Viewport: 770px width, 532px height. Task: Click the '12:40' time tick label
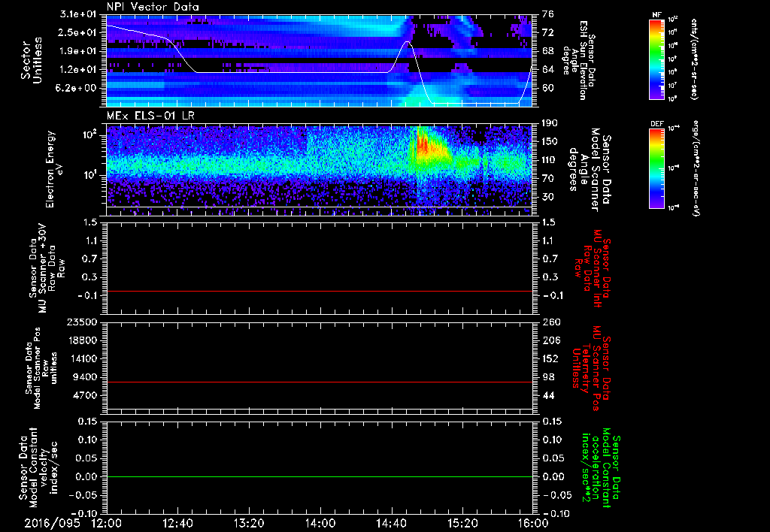tap(177, 523)
